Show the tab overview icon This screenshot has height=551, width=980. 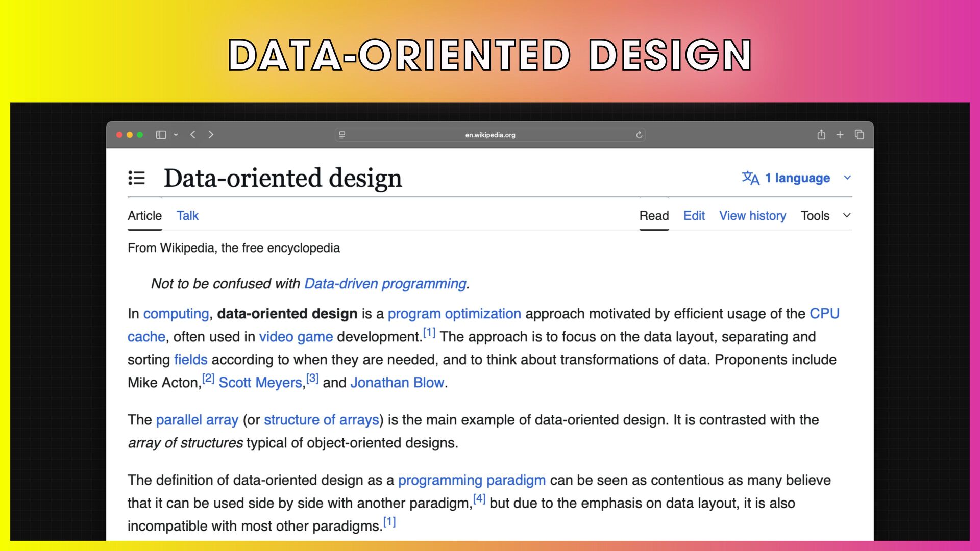[x=860, y=134]
